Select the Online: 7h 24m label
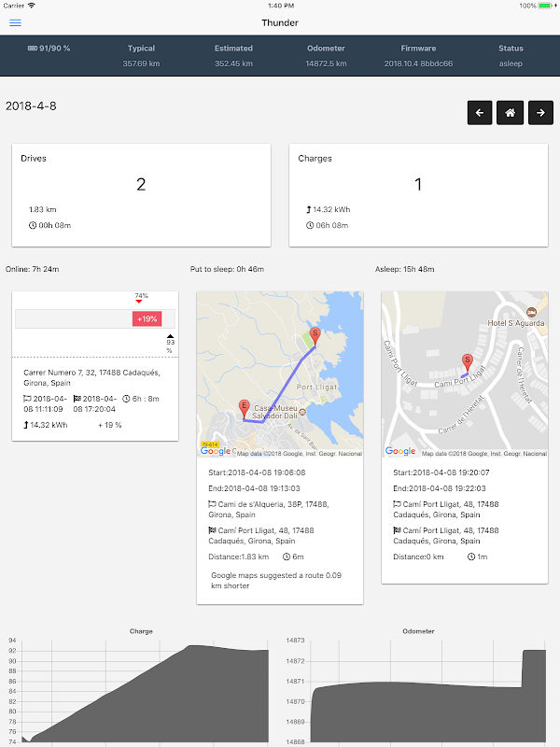 point(33,269)
